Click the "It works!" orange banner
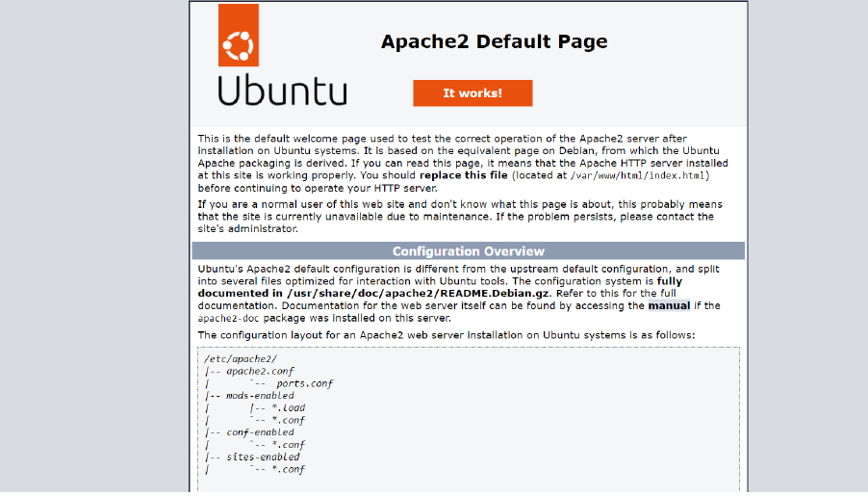 tap(472, 93)
